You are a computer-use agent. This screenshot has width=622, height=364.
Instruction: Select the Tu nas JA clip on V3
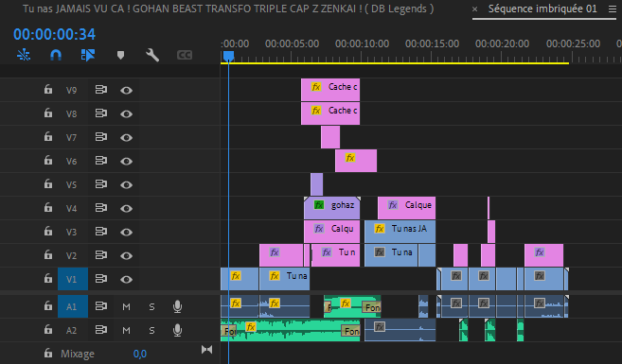[400, 232]
